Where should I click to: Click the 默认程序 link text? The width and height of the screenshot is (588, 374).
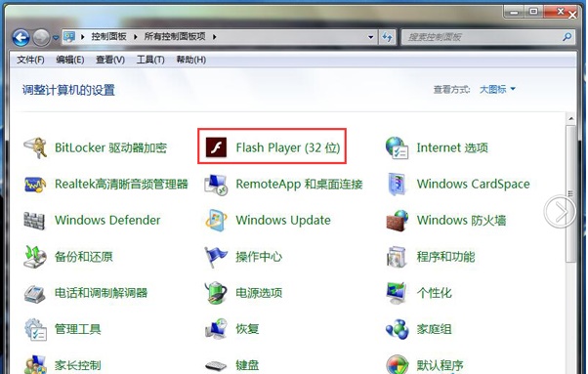tap(441, 365)
